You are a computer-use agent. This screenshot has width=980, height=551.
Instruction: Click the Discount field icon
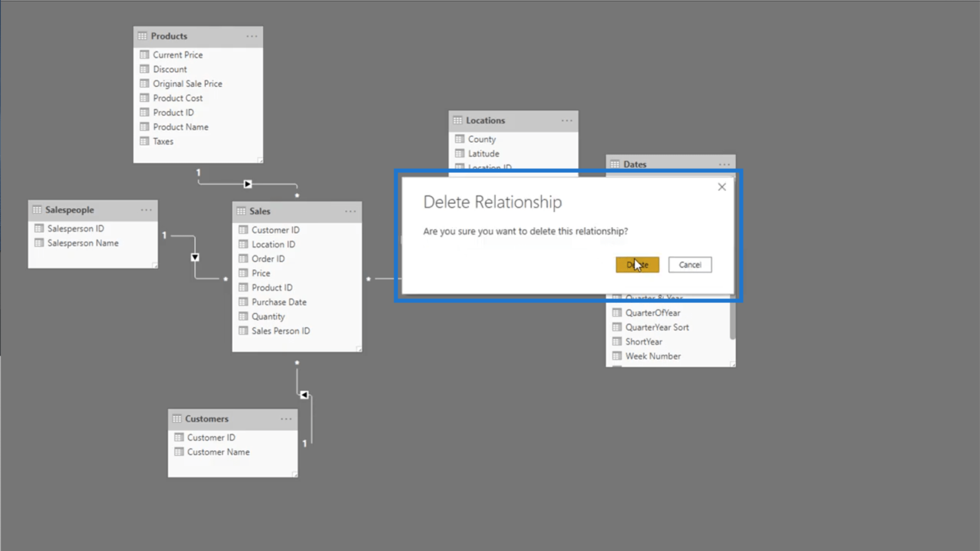(144, 69)
